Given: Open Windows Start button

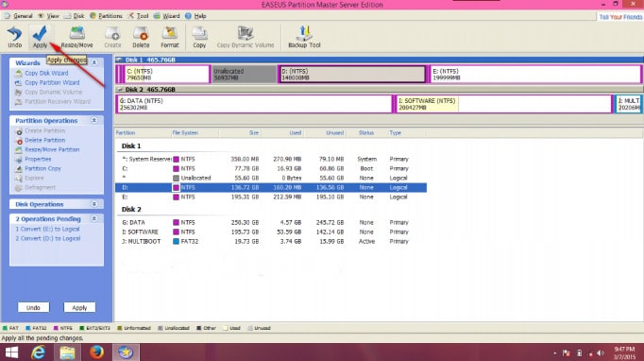Looking at the screenshot, I should [x=11, y=352].
